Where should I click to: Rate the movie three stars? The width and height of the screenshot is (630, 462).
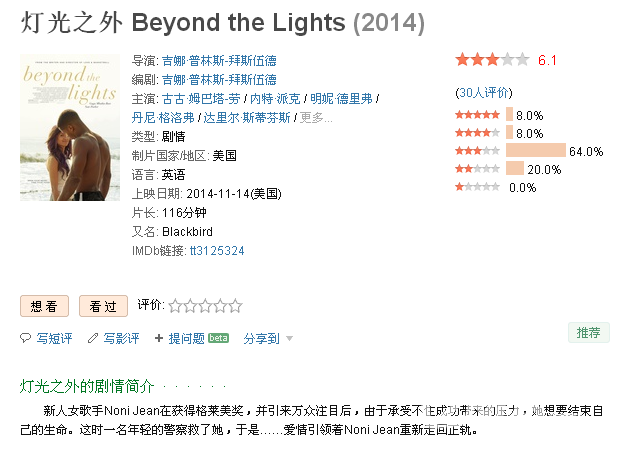[x=205, y=306]
